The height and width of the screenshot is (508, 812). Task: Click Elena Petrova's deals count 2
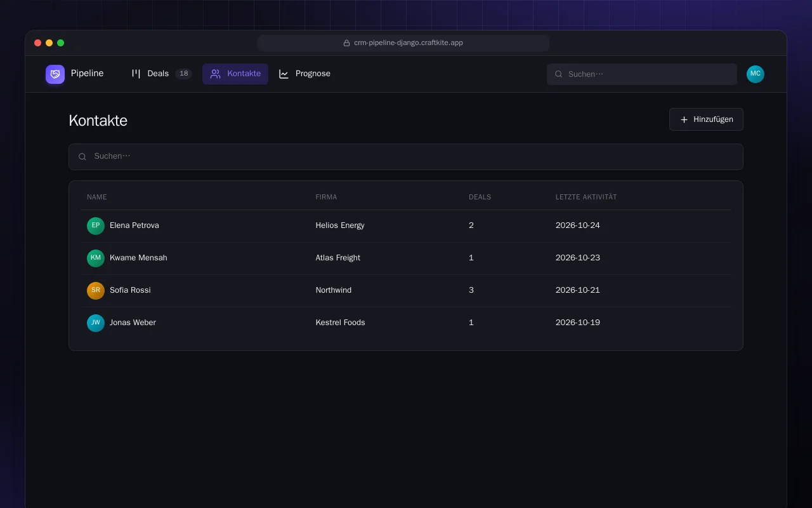[x=471, y=225]
